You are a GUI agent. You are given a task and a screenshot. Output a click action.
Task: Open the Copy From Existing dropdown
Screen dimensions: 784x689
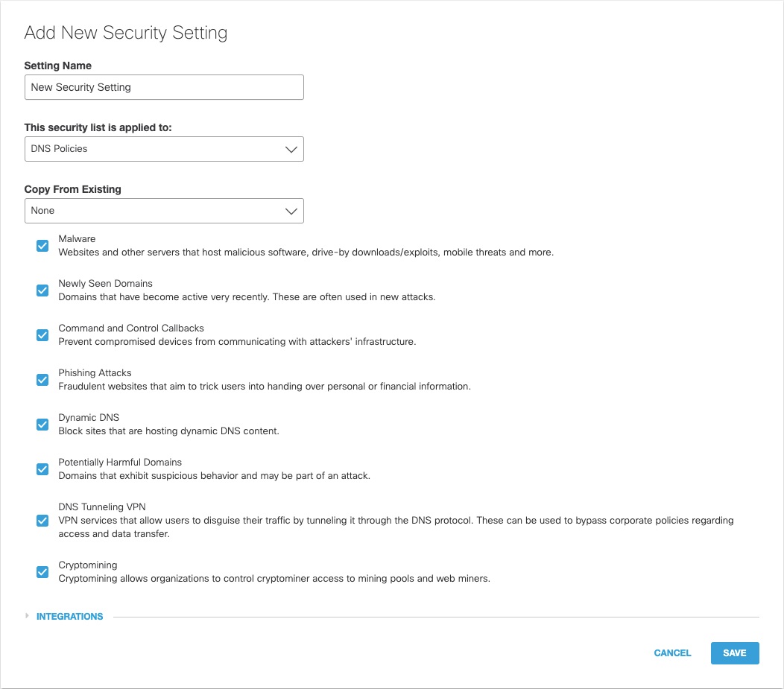coord(164,211)
